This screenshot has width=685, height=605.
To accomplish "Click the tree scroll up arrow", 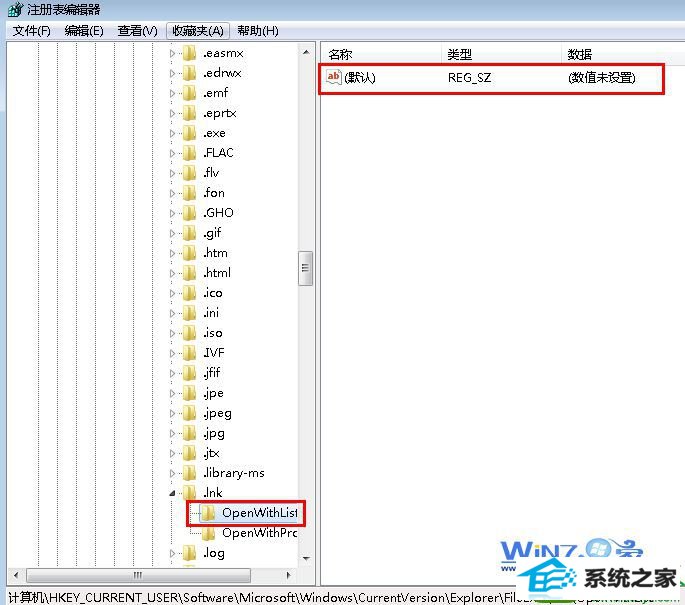I will pos(306,52).
